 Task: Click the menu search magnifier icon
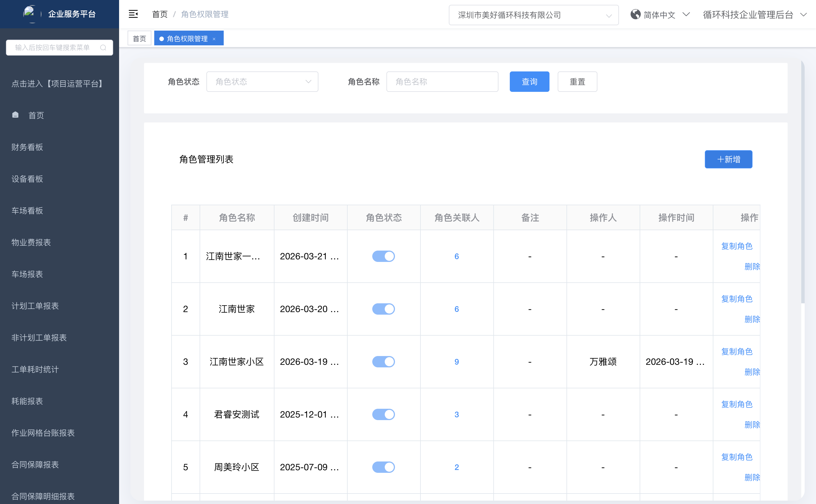103,48
